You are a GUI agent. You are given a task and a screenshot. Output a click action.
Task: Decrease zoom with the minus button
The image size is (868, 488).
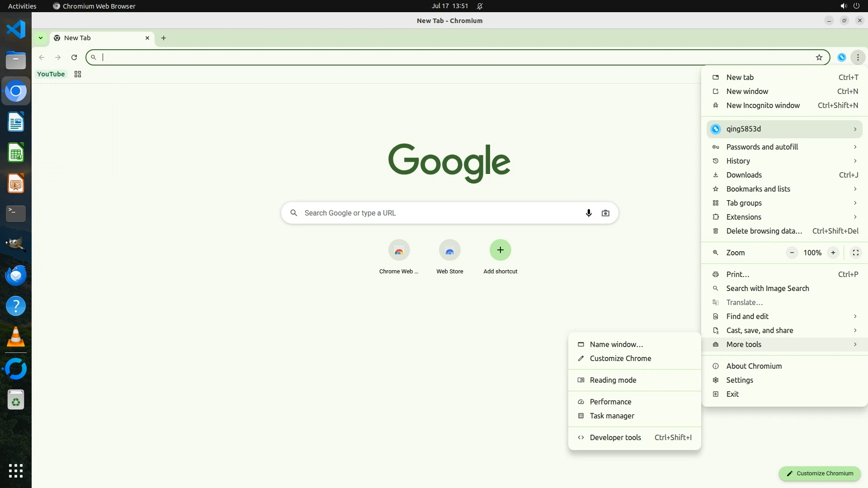pos(792,253)
